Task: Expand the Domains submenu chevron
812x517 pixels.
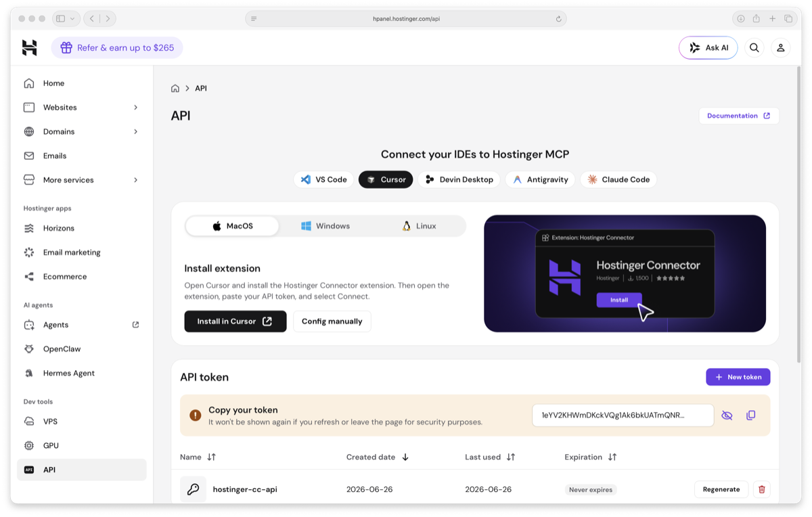Action: 135,132
